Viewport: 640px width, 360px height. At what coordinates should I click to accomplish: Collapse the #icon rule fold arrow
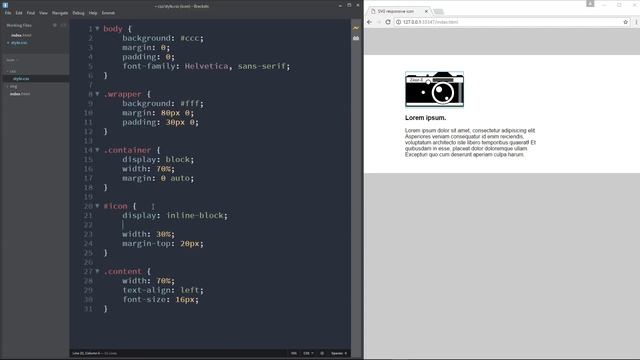97,206
